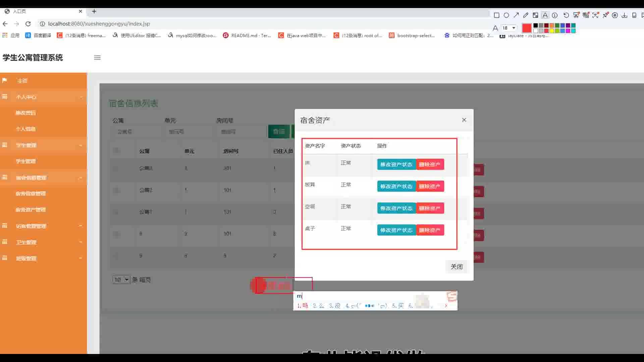Pick the yellow color swatch

(x=552, y=31)
